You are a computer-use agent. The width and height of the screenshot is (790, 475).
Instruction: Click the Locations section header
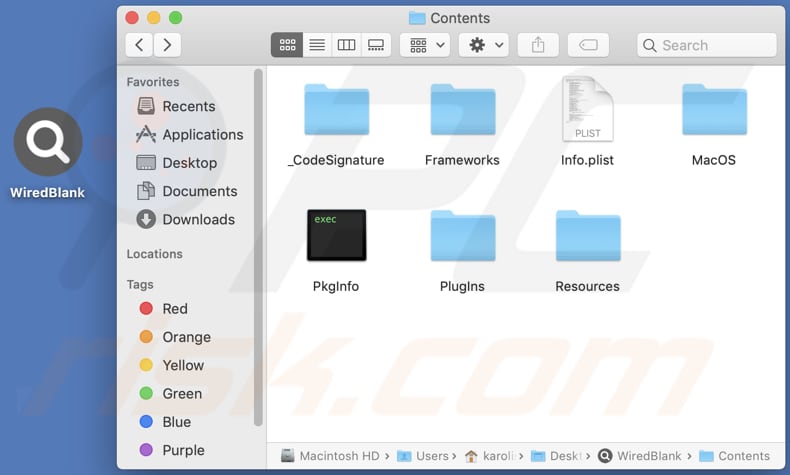pyautogui.click(x=154, y=254)
